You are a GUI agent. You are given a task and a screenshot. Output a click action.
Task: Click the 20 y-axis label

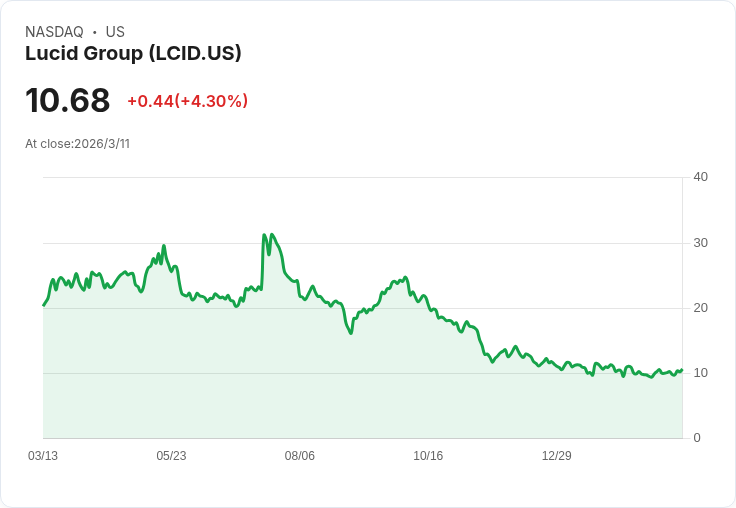pos(700,308)
